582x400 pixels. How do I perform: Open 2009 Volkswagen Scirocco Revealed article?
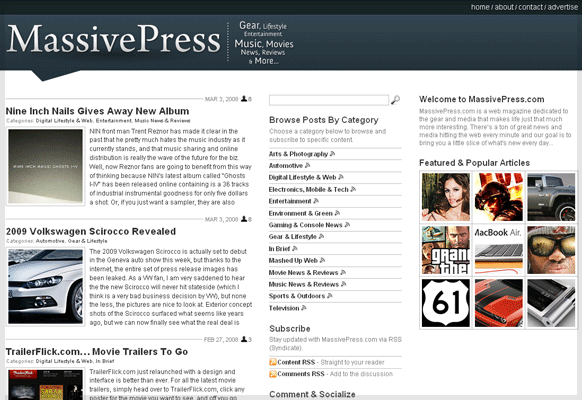pyautogui.click(x=91, y=231)
